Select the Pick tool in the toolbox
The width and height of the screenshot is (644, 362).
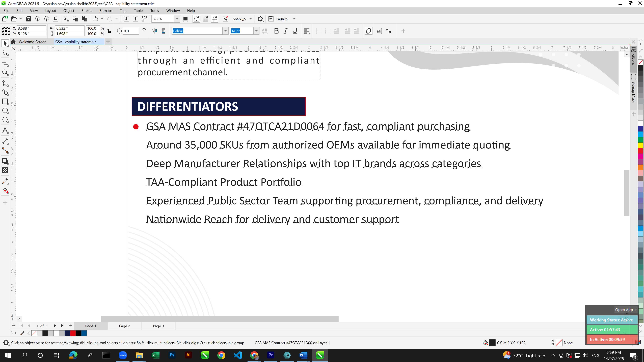[x=5, y=43]
